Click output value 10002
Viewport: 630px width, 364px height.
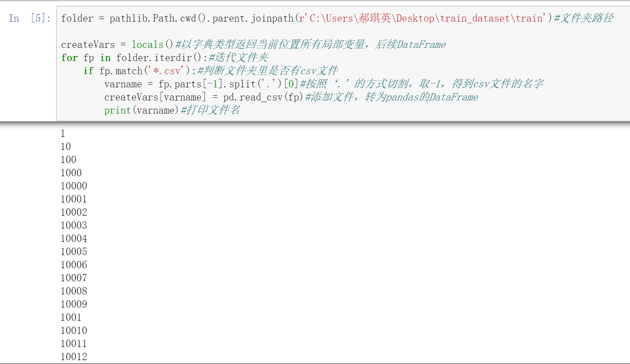[74, 212]
